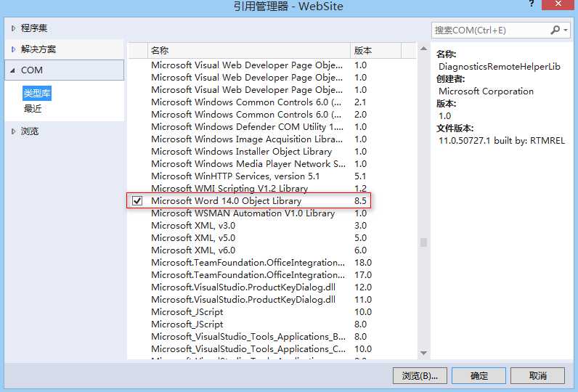The height and width of the screenshot is (392, 578).
Task: Select Windows Common Controls 6.0 version 2.0
Action: (x=272, y=115)
